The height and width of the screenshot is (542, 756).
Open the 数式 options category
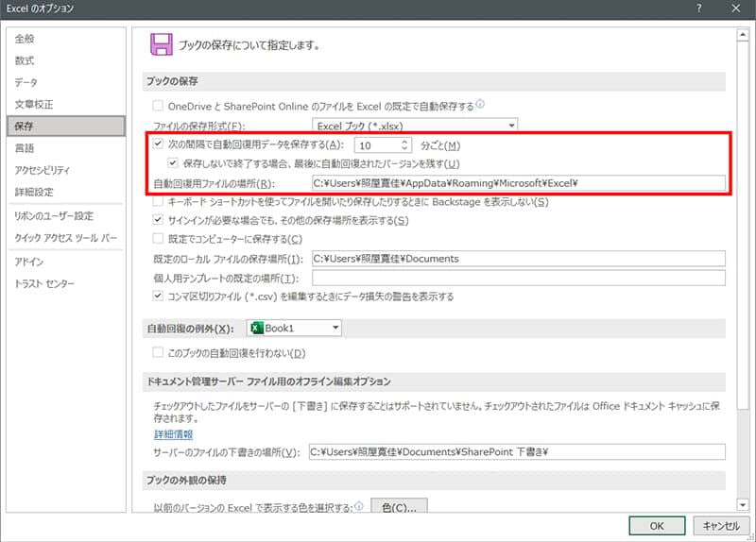pos(25,60)
